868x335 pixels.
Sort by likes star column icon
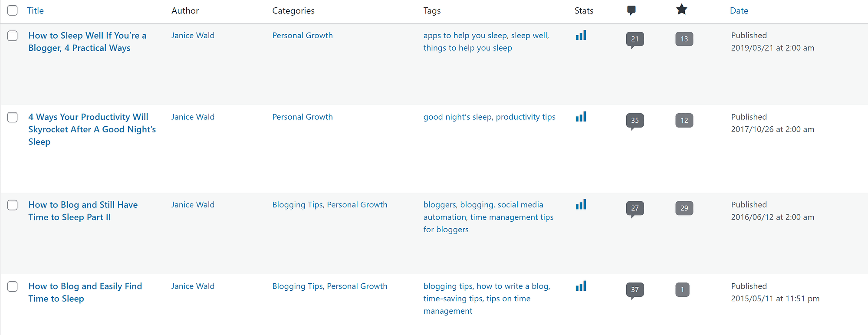pyautogui.click(x=681, y=10)
